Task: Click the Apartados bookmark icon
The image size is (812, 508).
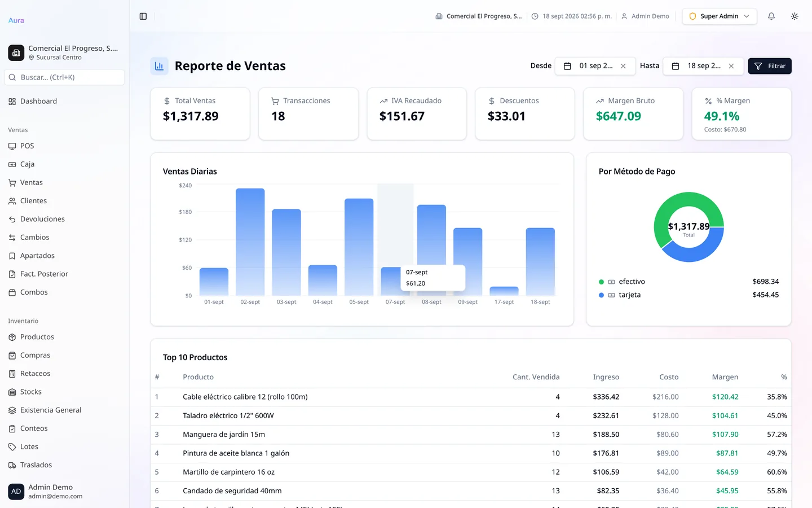Action: coord(12,256)
